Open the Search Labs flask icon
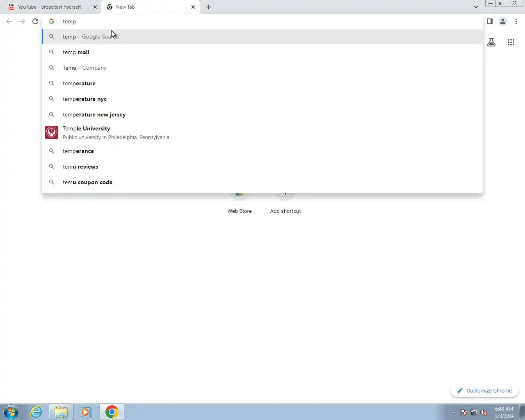Viewport: 525px width, 420px height. point(491,42)
